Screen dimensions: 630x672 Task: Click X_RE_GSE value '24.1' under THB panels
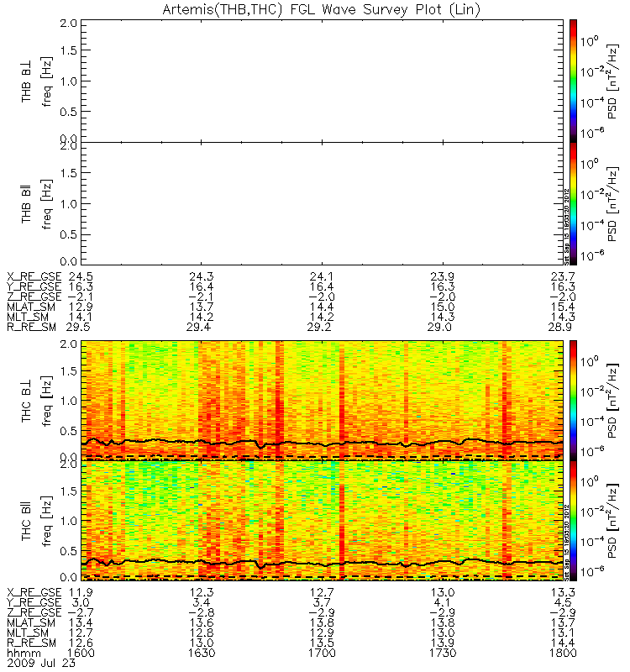(322, 276)
